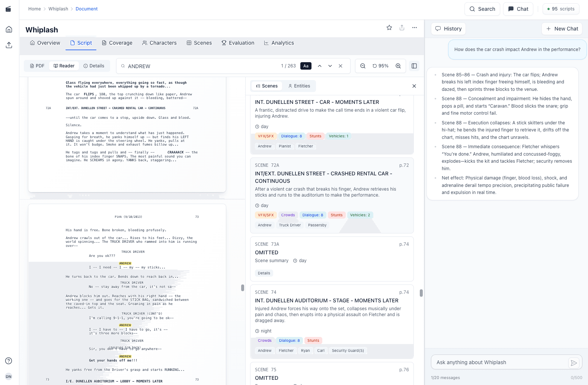The image size is (588, 385).
Task: Open help from the question mark icon
Action: 9,361
